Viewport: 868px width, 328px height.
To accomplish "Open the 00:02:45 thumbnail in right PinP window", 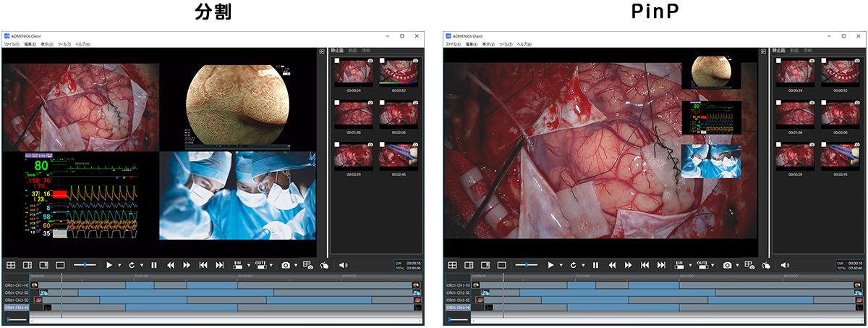I will pyautogui.click(x=839, y=155).
